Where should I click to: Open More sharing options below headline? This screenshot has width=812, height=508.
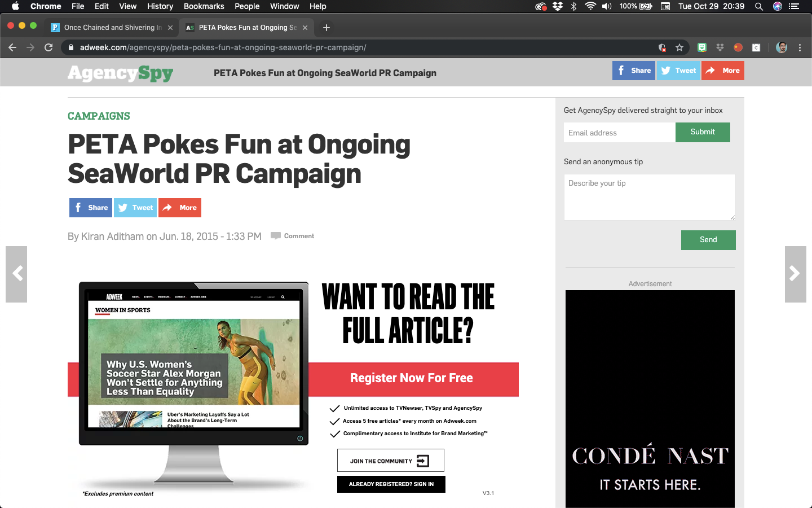pos(180,208)
